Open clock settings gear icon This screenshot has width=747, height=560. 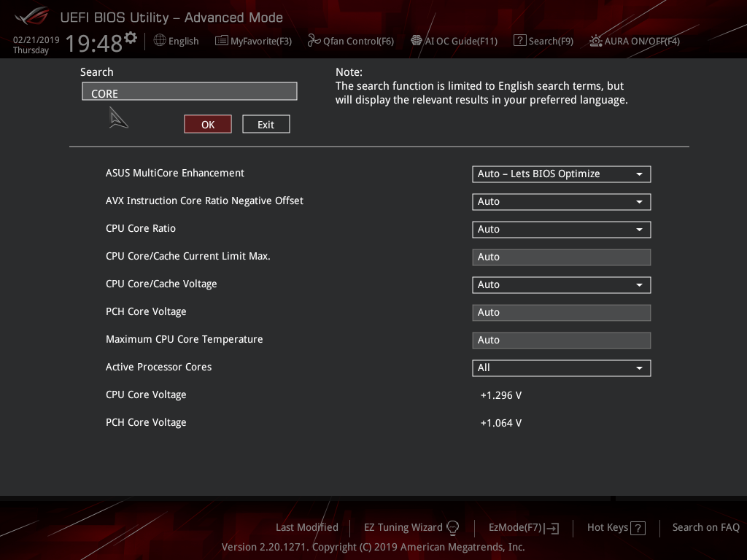pos(131,37)
